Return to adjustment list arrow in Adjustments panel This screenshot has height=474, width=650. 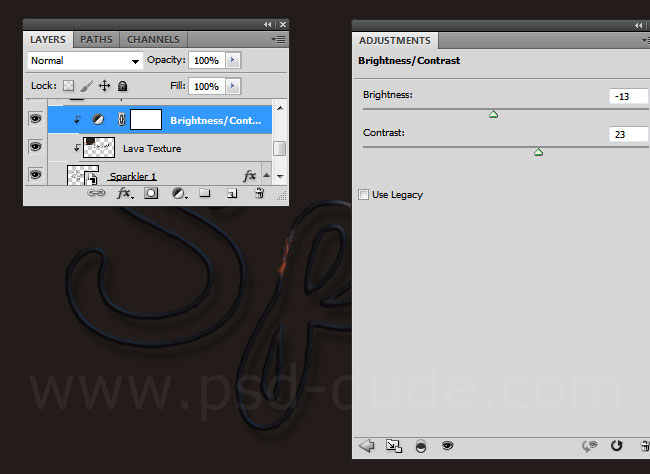pos(366,446)
